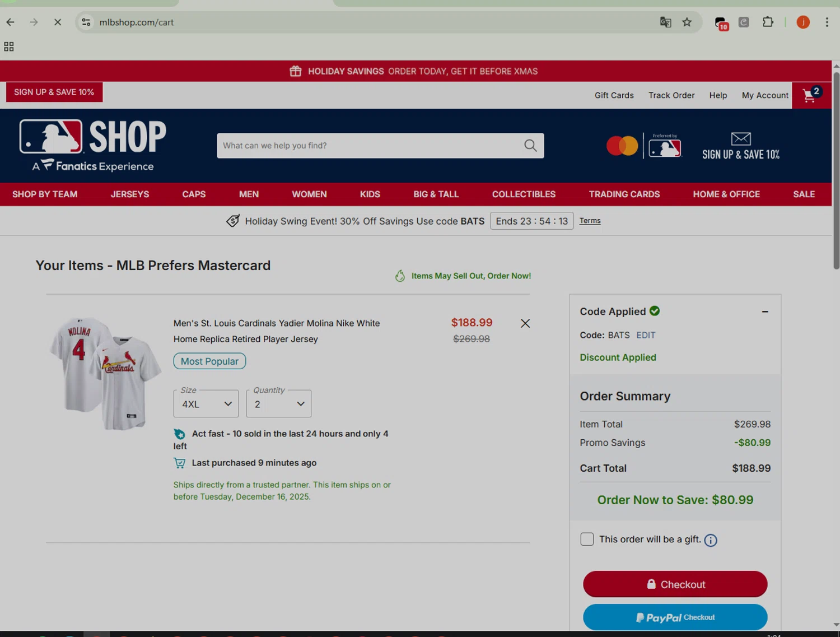This screenshot has width=840, height=637.
Task: Click the 'Last purchased 9 minutes ago' text
Action: click(x=254, y=463)
